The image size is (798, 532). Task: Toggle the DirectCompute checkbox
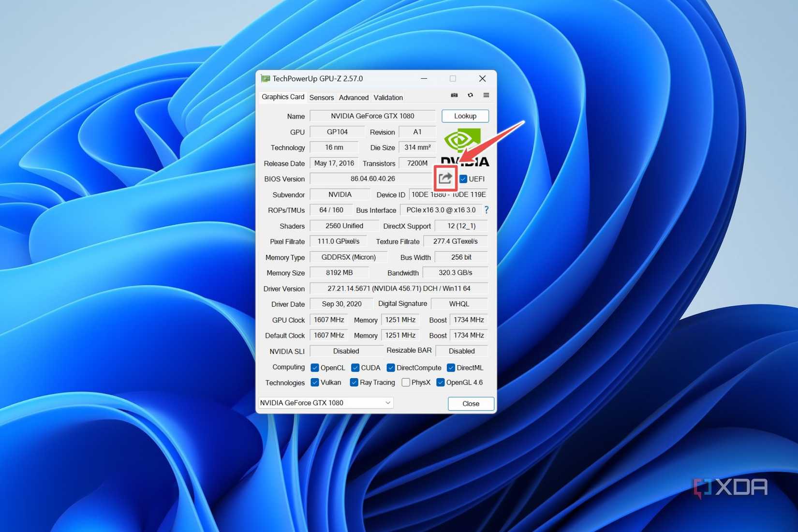pos(391,368)
